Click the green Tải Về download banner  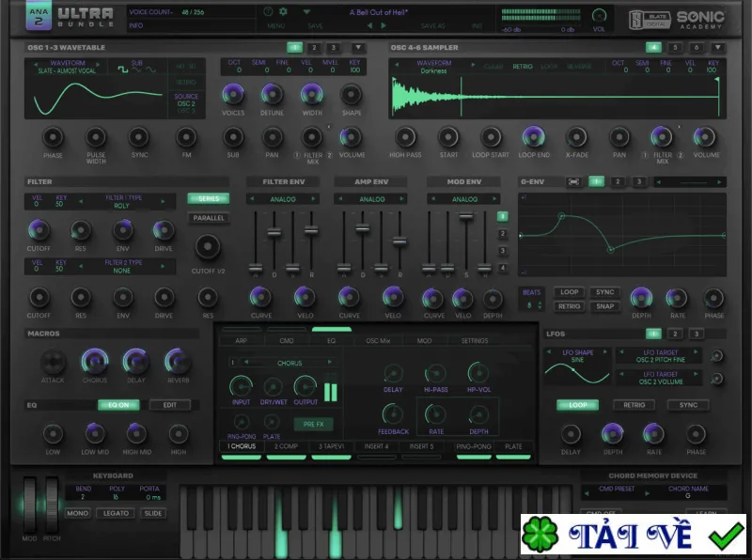633,534
